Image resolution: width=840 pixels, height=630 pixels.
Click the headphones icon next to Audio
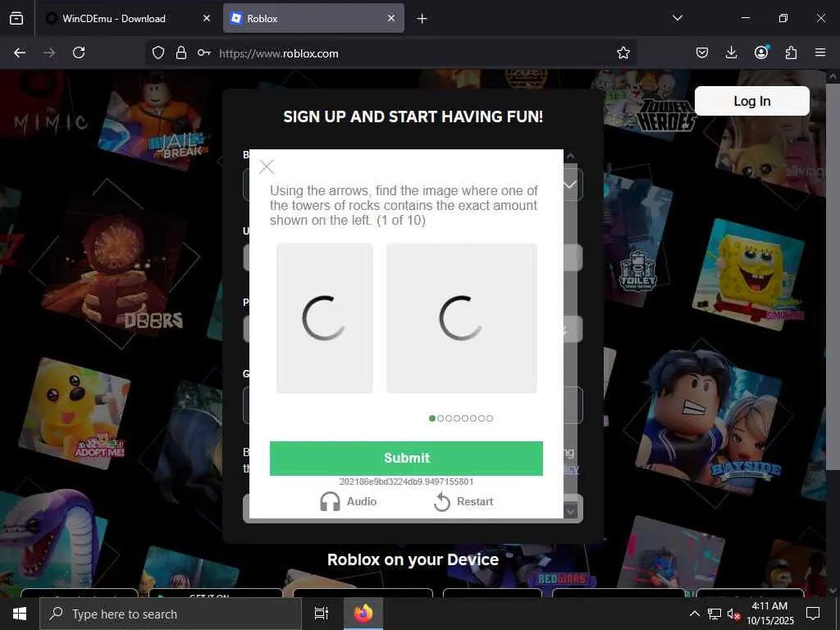pyautogui.click(x=330, y=502)
